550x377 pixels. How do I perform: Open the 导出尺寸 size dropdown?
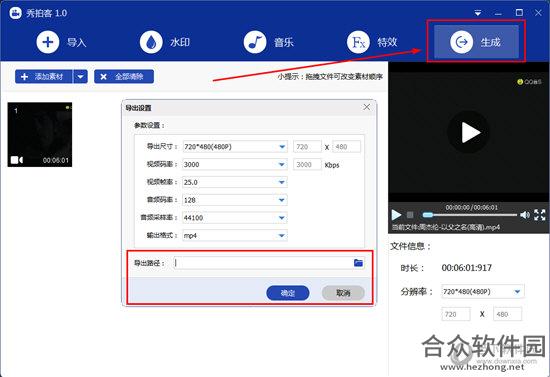click(235, 147)
